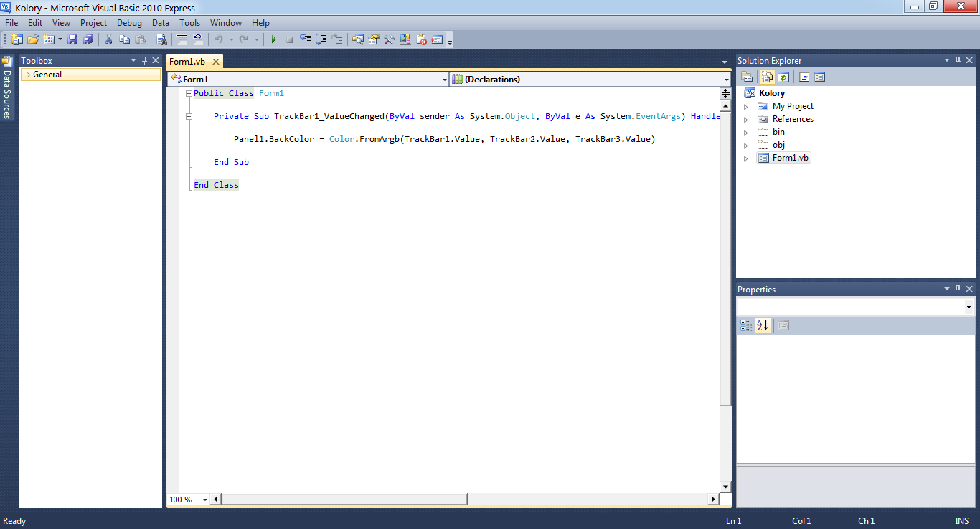
Task: Open Redo history dropdown arrow
Action: point(256,39)
